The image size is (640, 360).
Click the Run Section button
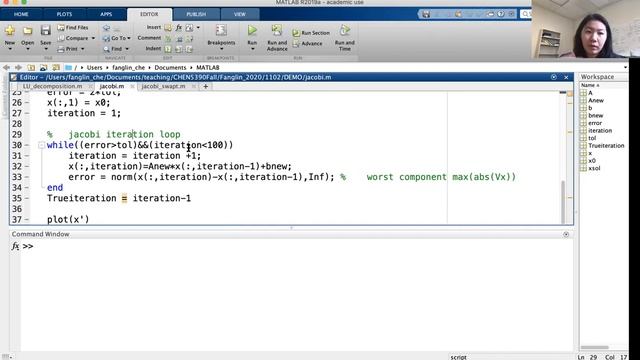click(x=311, y=33)
